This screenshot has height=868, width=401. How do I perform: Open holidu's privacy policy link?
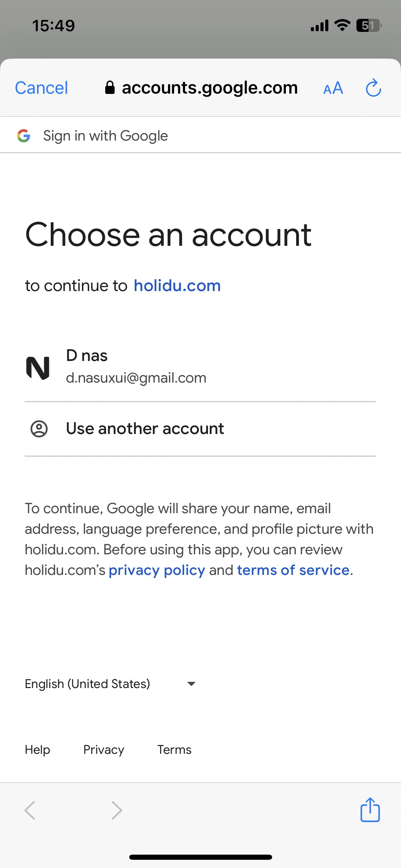[x=157, y=570]
